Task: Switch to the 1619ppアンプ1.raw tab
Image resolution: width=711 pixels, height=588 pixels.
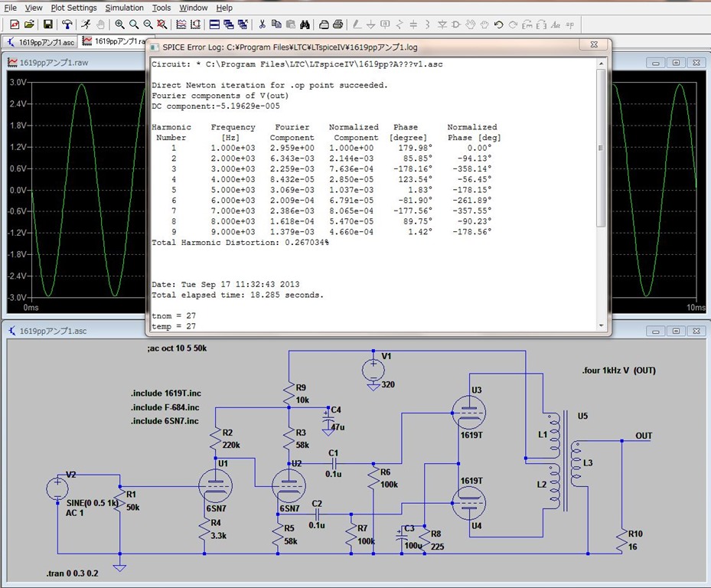Action: (x=113, y=41)
